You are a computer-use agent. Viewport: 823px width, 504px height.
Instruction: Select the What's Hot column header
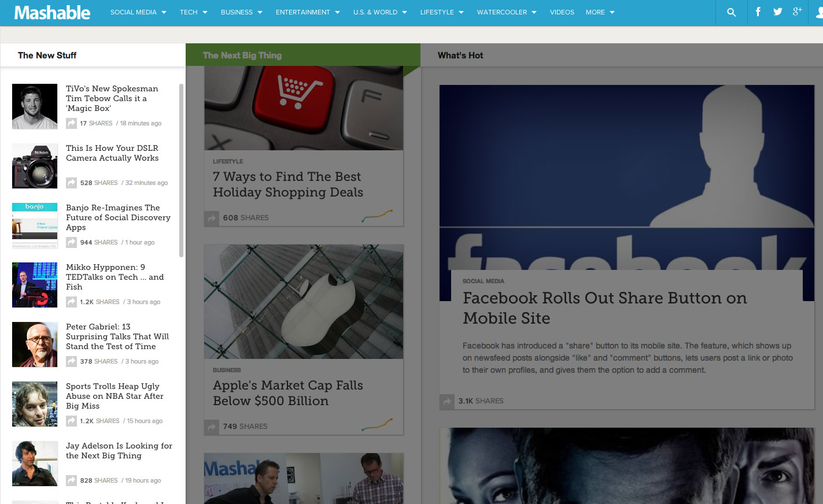coord(460,55)
